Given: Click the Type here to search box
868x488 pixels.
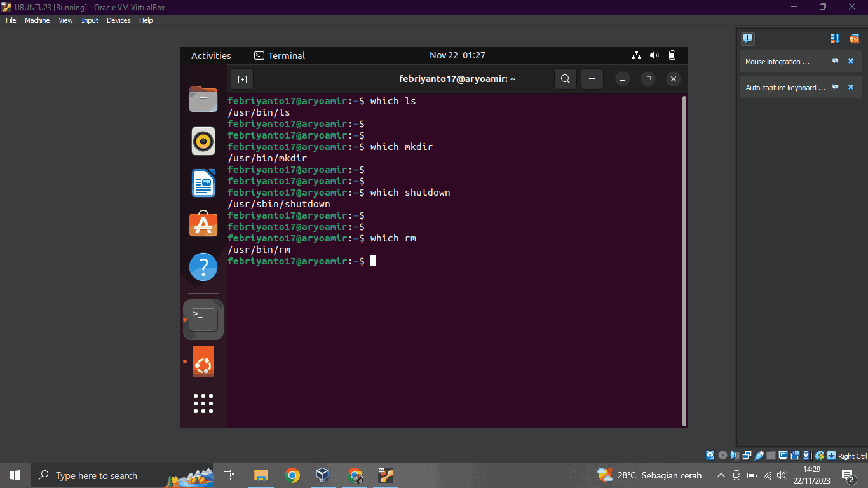Looking at the screenshot, I should click(x=122, y=475).
